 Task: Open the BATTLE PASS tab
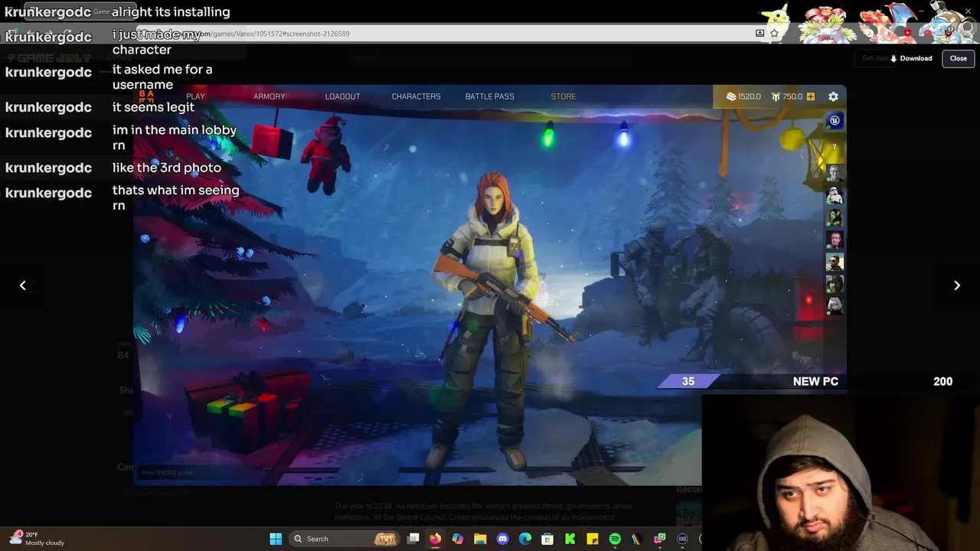tap(489, 96)
